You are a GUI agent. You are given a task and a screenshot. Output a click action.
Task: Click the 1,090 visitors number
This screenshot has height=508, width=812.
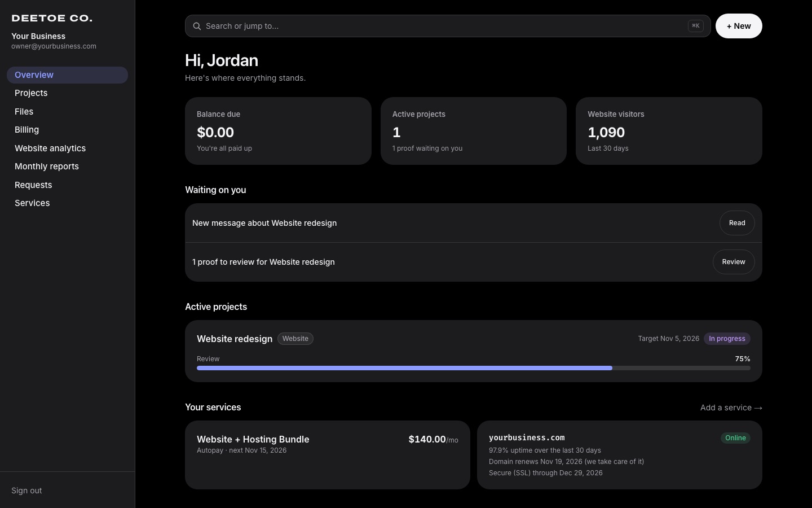[606, 132]
